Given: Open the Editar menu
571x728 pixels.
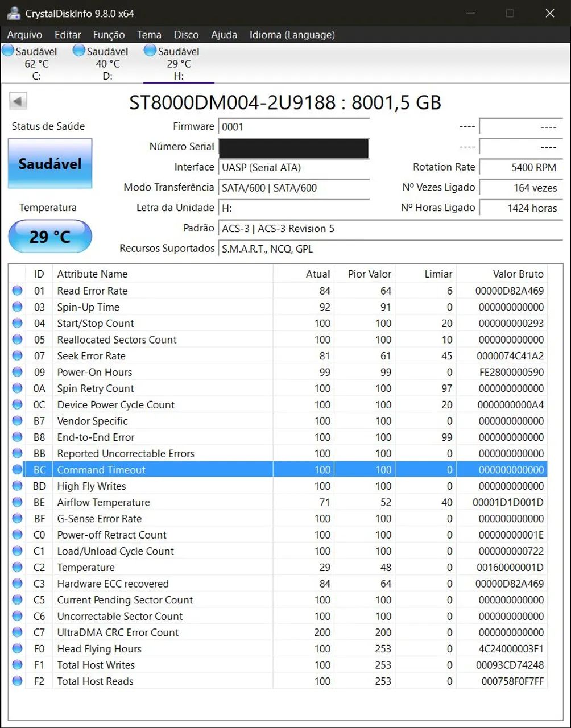Looking at the screenshot, I should 68,35.
